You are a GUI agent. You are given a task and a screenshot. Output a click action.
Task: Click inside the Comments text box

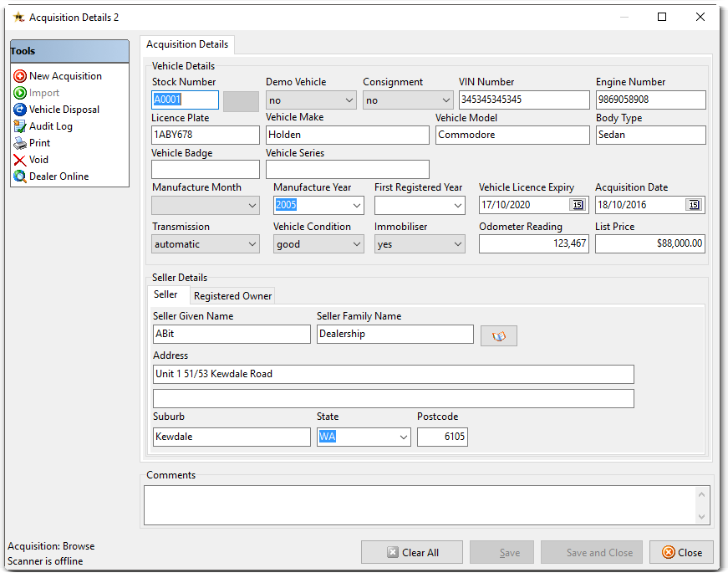click(x=420, y=505)
